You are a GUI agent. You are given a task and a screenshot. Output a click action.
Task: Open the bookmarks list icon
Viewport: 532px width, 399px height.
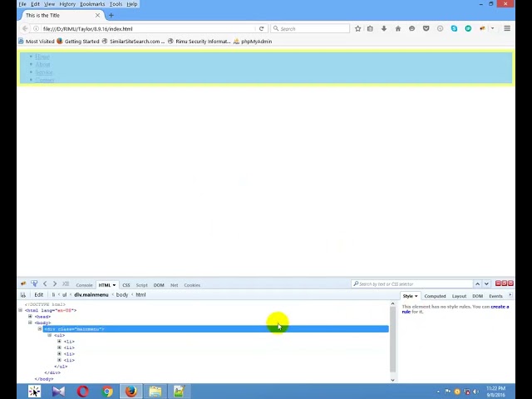[370, 29]
